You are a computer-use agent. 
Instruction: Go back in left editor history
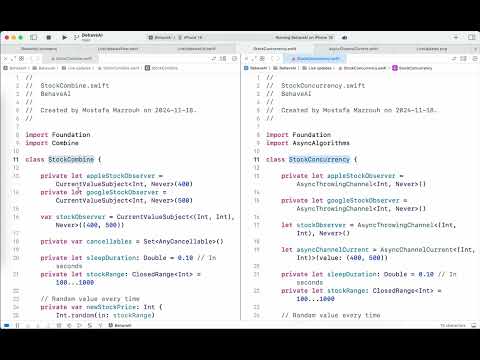[31, 59]
